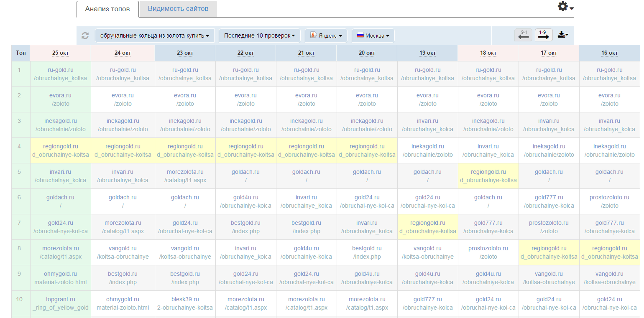
Task: Click ohmygold.ru in the 25 окт column
Action: [61, 274]
